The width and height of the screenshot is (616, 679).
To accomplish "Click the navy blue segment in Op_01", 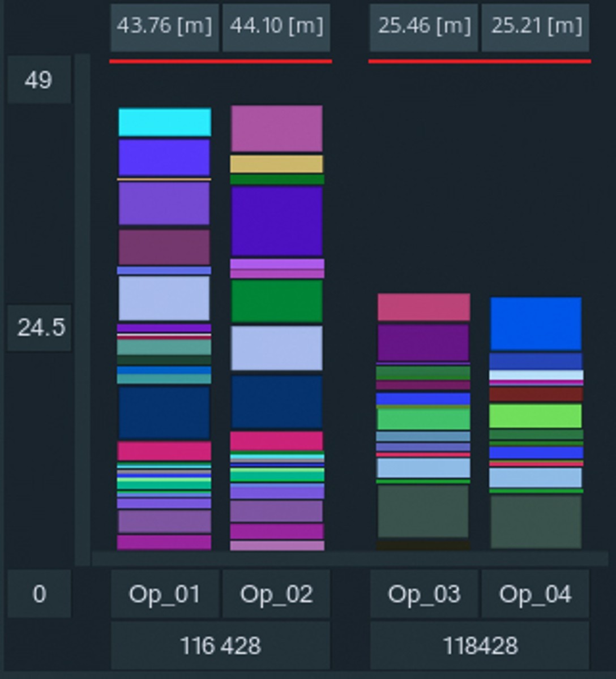I will tap(164, 412).
